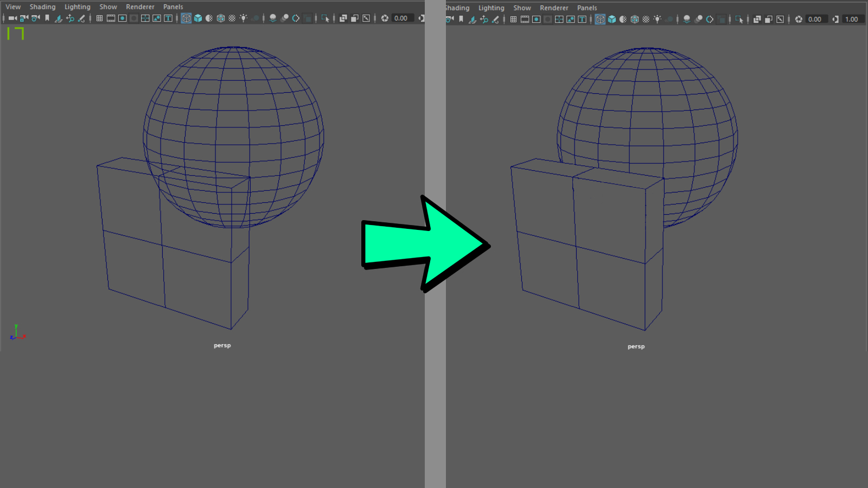
Task: Enable Safe Title icon in left viewport
Action: click(x=168, y=18)
